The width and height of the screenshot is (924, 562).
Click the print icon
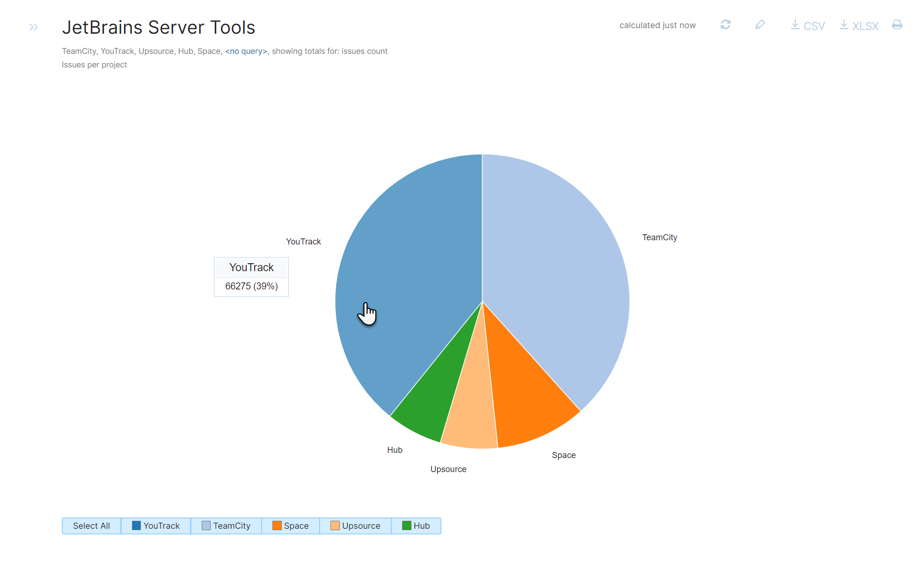pos(898,25)
